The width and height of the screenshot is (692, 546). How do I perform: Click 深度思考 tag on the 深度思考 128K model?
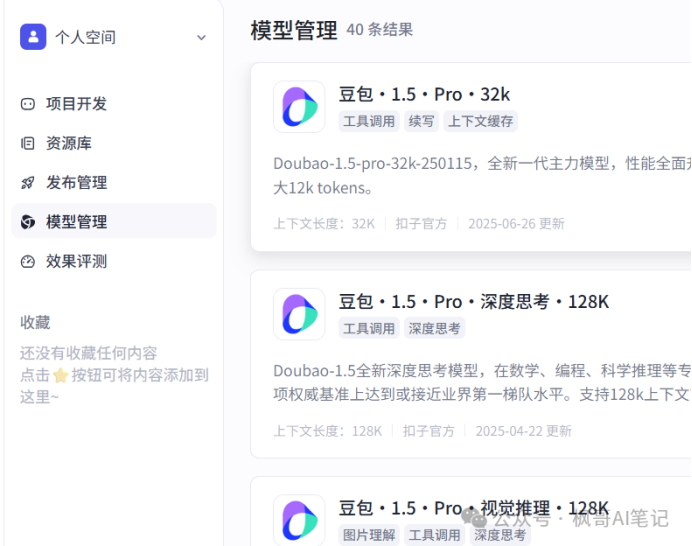[x=434, y=328]
